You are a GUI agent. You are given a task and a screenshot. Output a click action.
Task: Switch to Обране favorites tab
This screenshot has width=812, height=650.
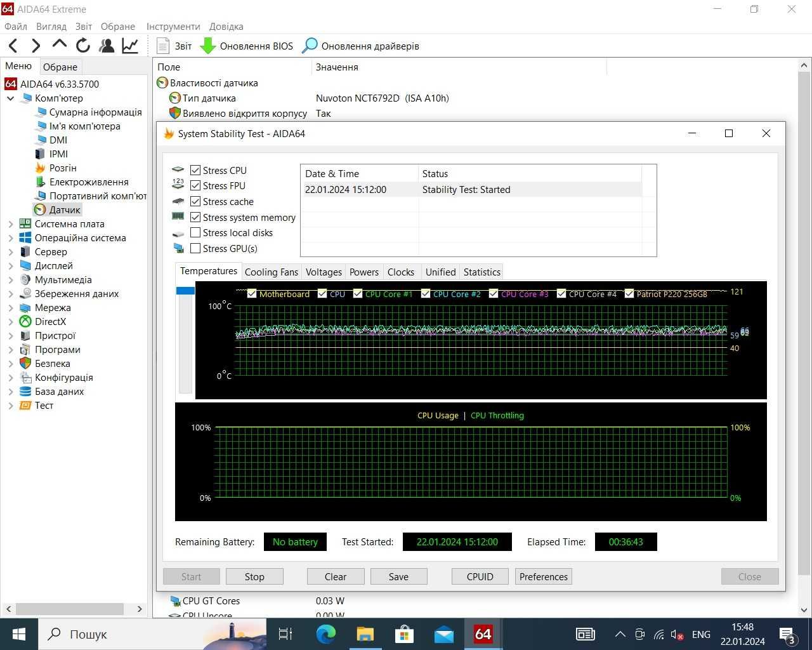click(60, 67)
